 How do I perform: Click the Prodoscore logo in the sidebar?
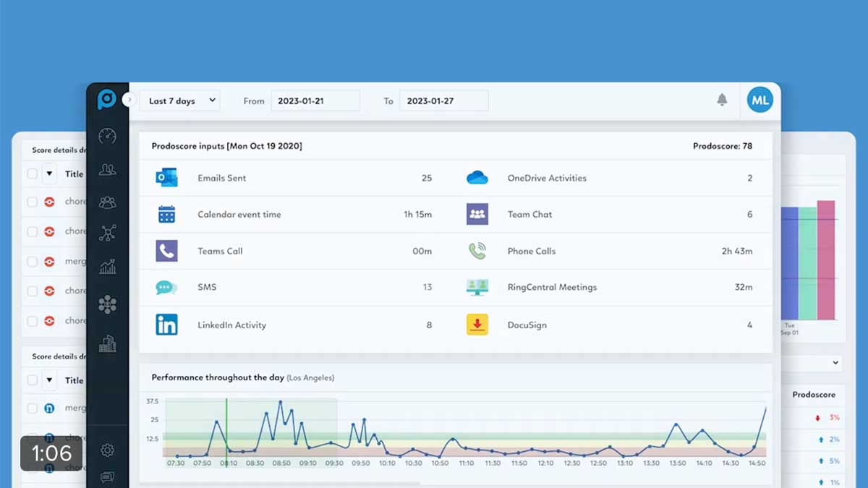point(107,100)
